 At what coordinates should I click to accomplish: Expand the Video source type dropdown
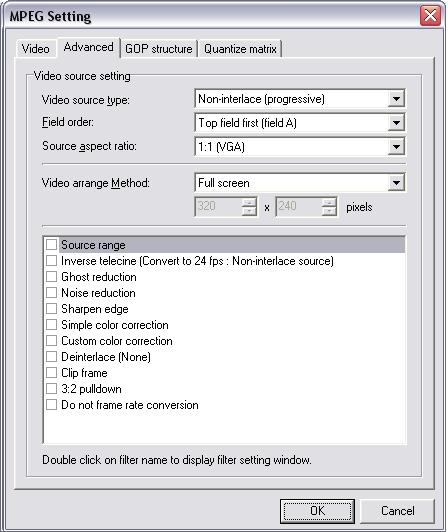[x=396, y=99]
